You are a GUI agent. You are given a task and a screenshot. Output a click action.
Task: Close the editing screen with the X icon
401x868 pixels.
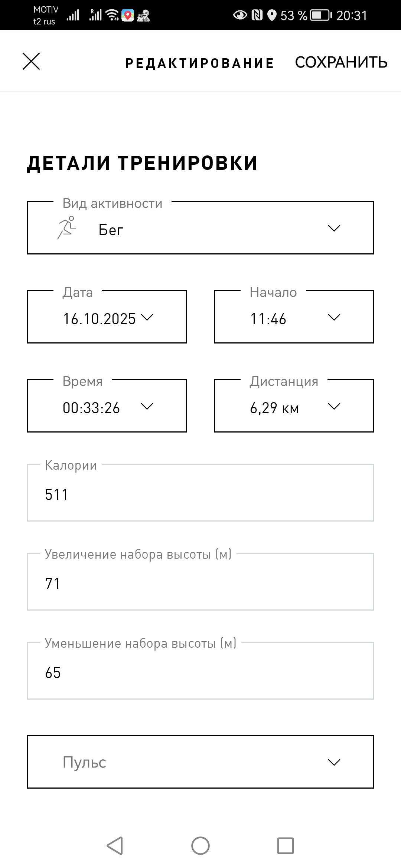[x=31, y=61]
